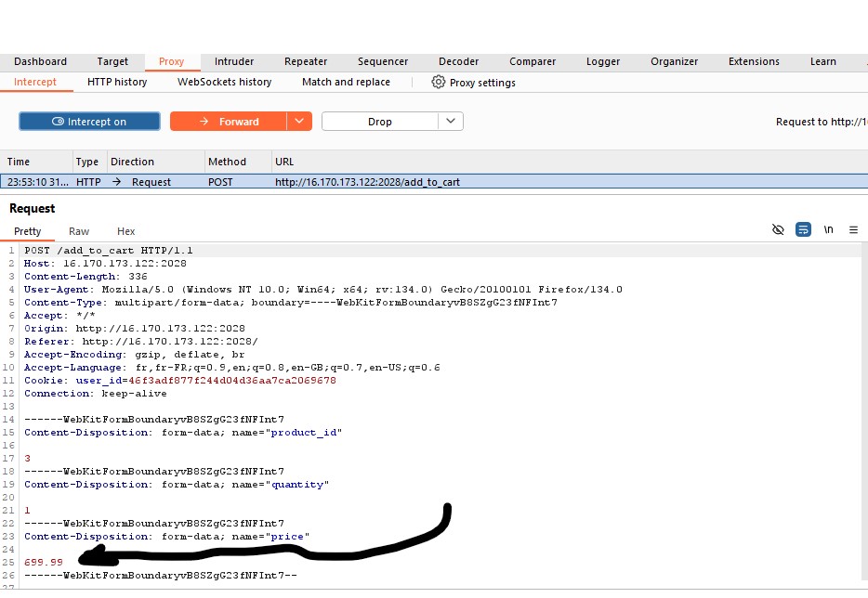Switch to the Target tab
Viewport: 868px width, 598px height.
pyautogui.click(x=112, y=61)
